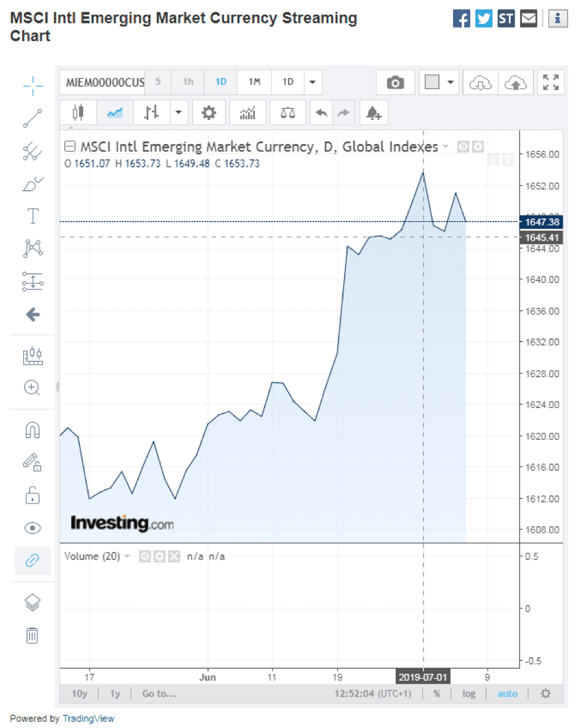Open the Go to... date button
Screen dimensions: 578x728
[x=159, y=694]
